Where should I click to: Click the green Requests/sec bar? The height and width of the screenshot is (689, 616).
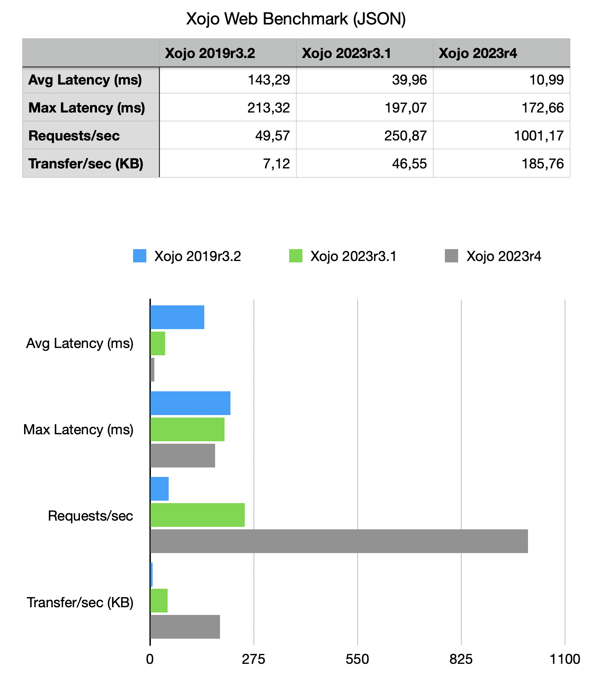pos(198,515)
